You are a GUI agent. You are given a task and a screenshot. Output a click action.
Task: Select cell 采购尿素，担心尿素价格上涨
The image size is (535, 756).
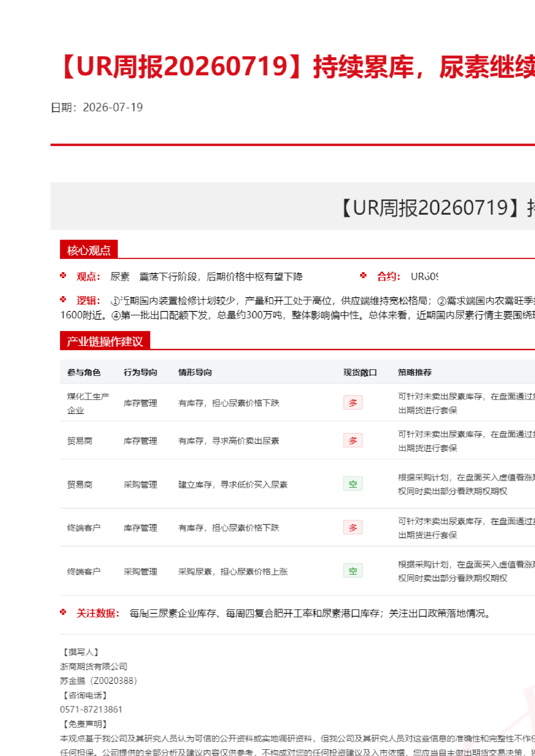(x=233, y=571)
